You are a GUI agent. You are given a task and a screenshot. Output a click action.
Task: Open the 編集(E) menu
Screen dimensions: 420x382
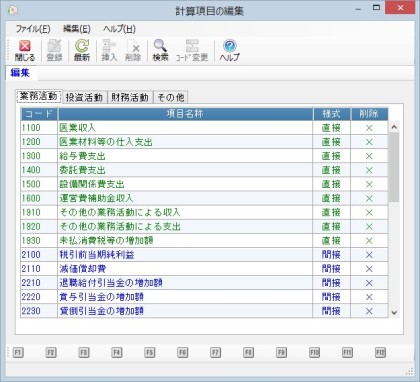(77, 29)
